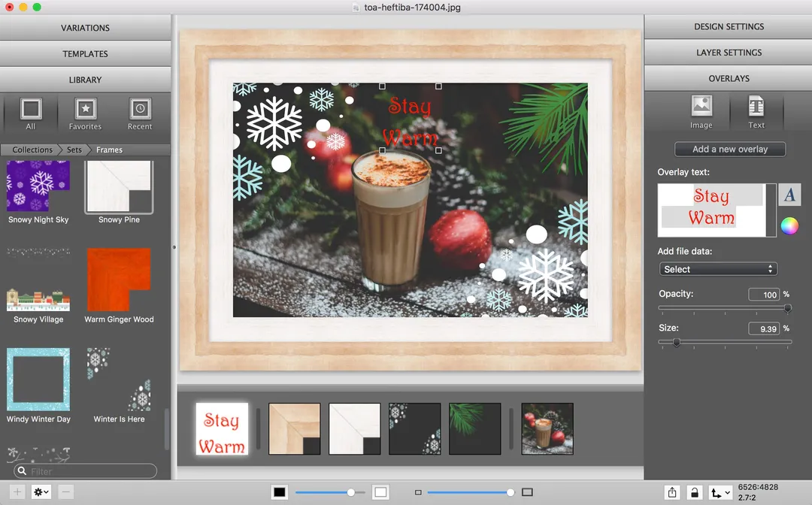Select the Warm Ginger Wood frame
The height and width of the screenshot is (505, 812).
[119, 286]
